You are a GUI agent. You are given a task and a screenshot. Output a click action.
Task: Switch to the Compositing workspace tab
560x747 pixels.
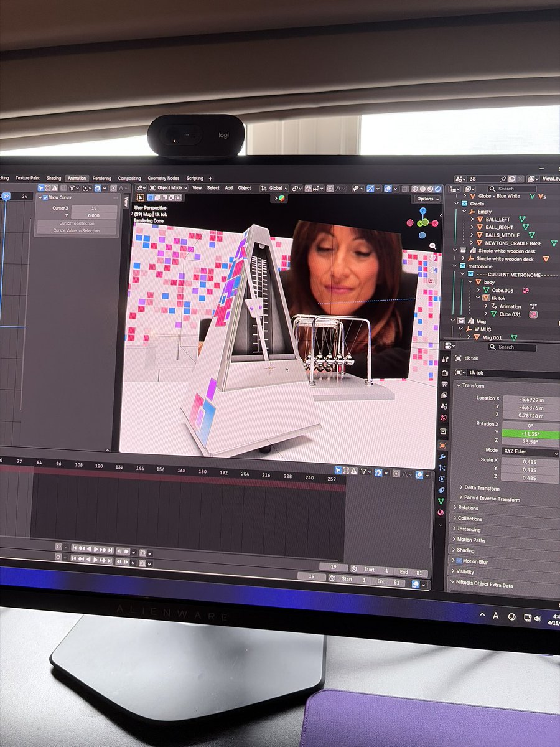(x=129, y=178)
